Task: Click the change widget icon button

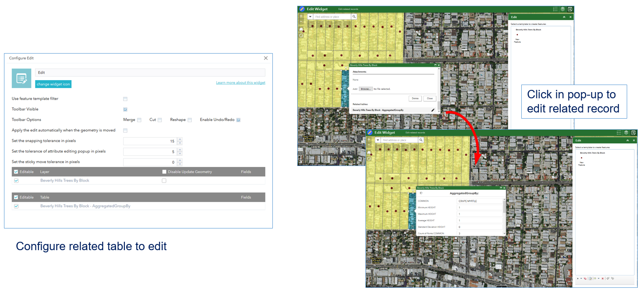Action: point(53,84)
